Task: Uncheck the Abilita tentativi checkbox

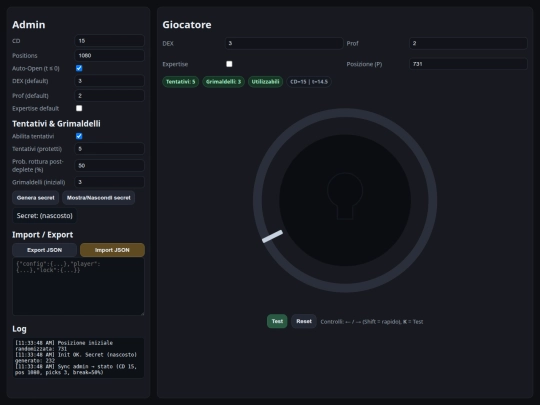Action: 79,136
